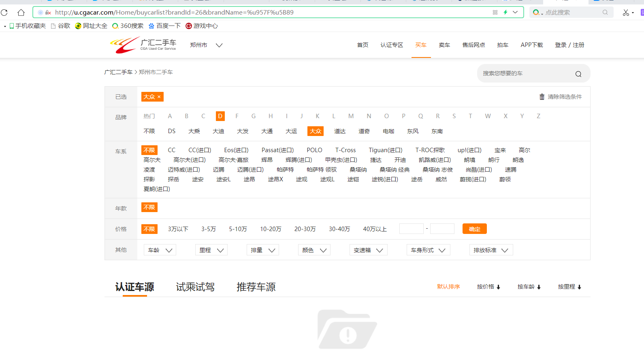The image size is (644, 361).
Task: Click the QR code icon in address bar
Action: pos(495,13)
